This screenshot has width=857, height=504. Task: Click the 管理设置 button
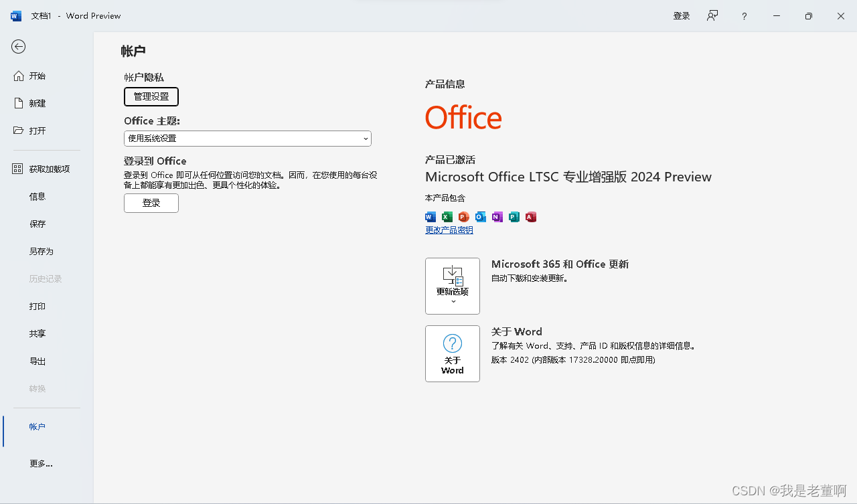(x=151, y=97)
